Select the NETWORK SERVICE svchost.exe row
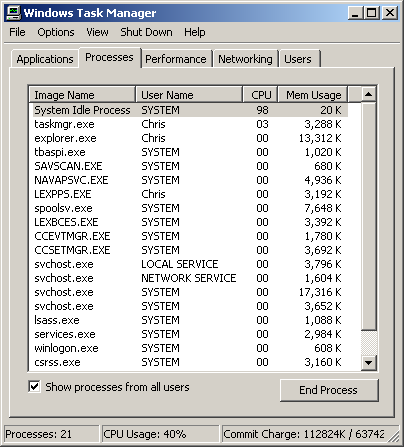The image size is (404, 447). [191, 278]
